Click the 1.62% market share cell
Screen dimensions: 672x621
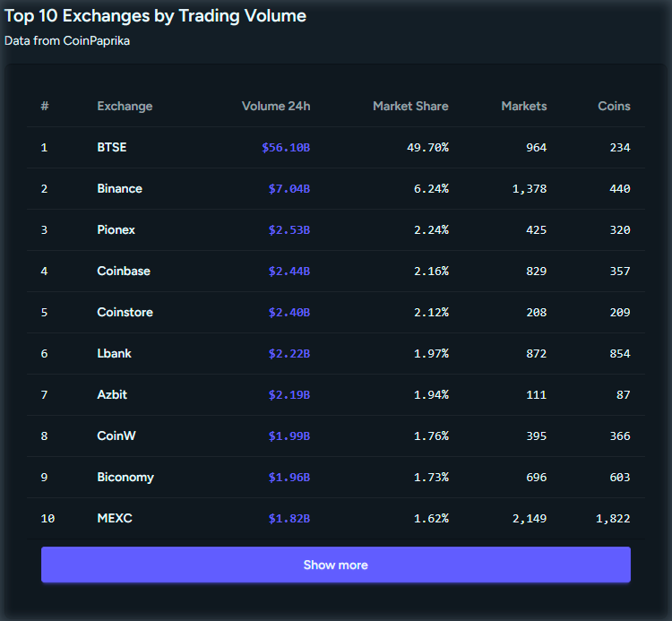click(x=431, y=518)
